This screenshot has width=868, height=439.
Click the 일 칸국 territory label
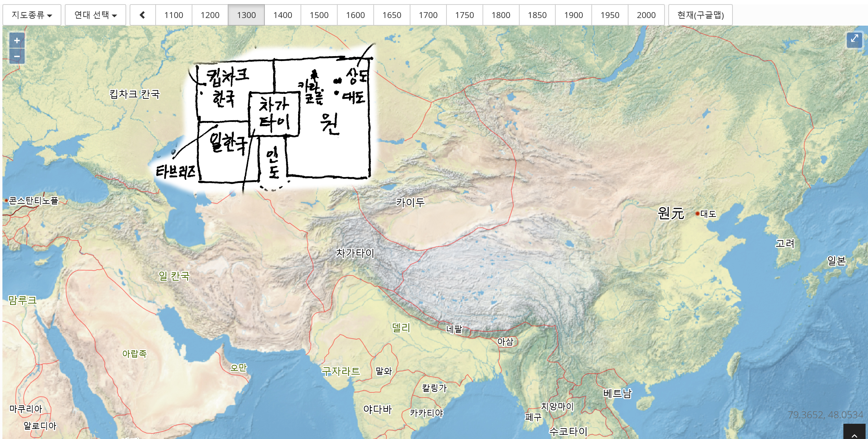[x=174, y=276]
